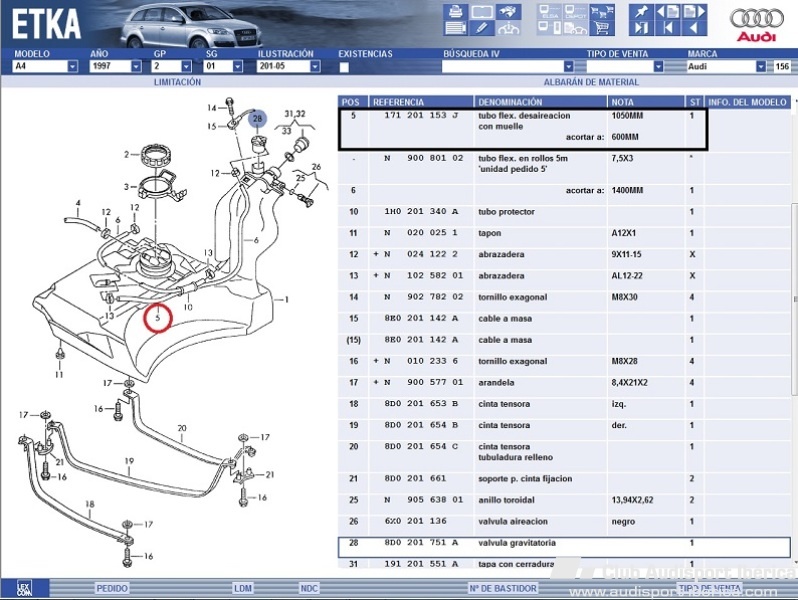
Task: Select the pencil edit icon
Action: (x=482, y=28)
